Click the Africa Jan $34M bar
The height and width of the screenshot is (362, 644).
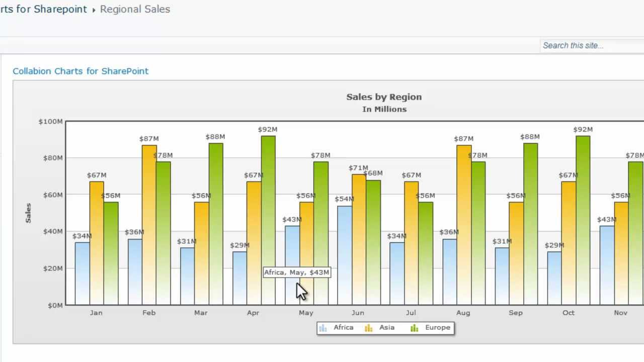[83, 274]
